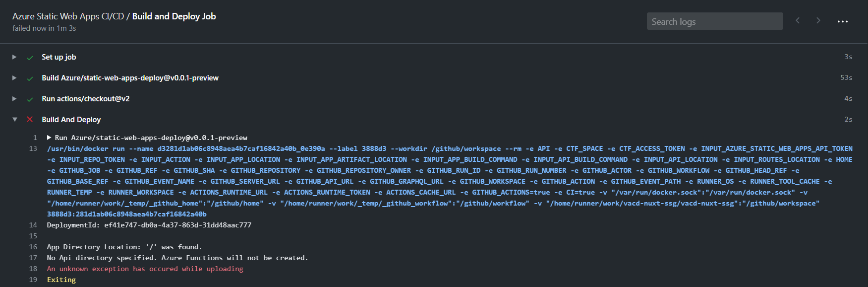Click the Run command arrow icon on line 1
868x287 pixels.
coord(49,138)
